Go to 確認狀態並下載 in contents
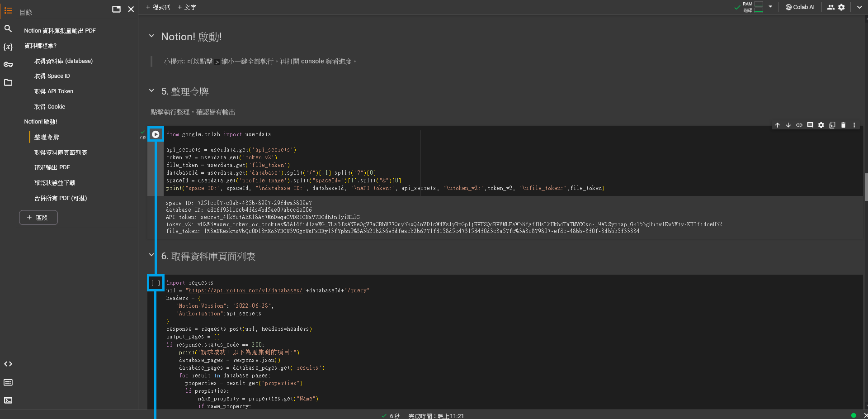This screenshot has height=419, width=868. point(55,183)
